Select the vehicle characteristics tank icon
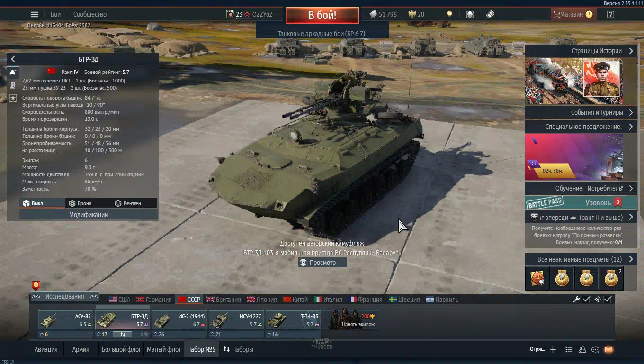The height and width of the screenshot is (364, 644). click(13, 72)
